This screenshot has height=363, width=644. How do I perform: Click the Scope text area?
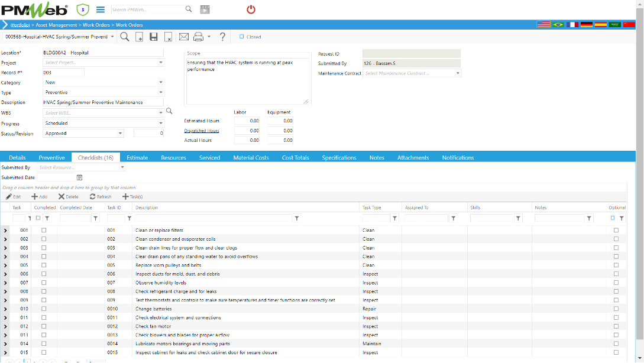(248, 81)
